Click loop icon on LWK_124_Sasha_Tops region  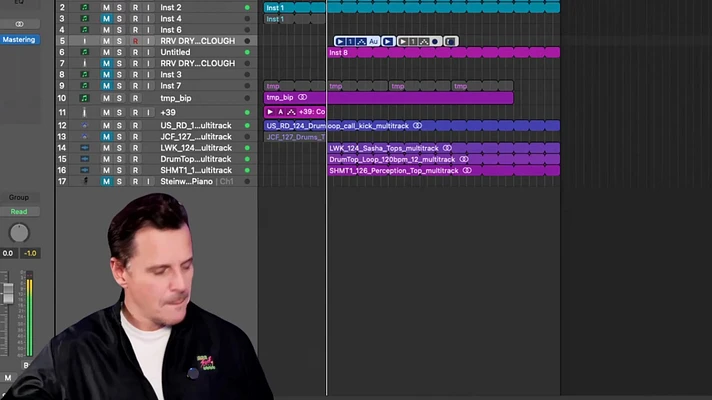(x=447, y=148)
